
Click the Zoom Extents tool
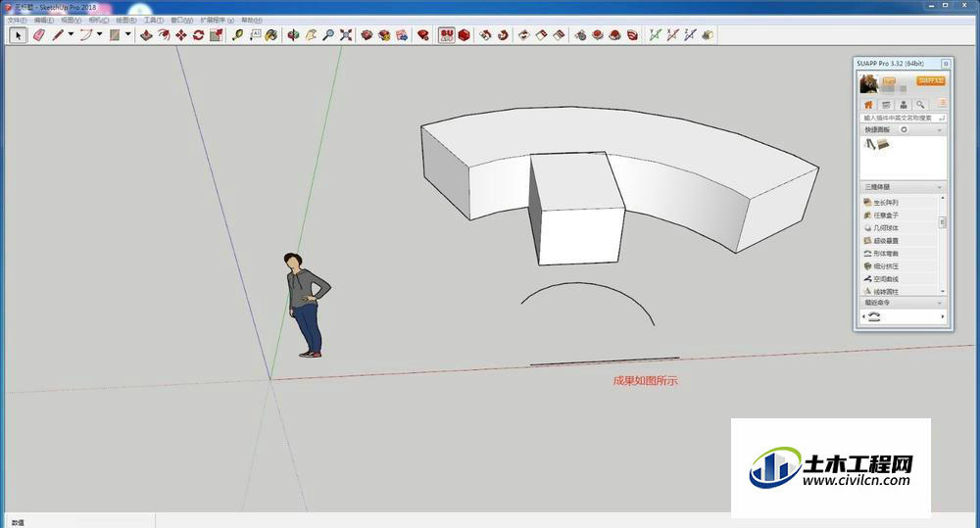click(346, 35)
